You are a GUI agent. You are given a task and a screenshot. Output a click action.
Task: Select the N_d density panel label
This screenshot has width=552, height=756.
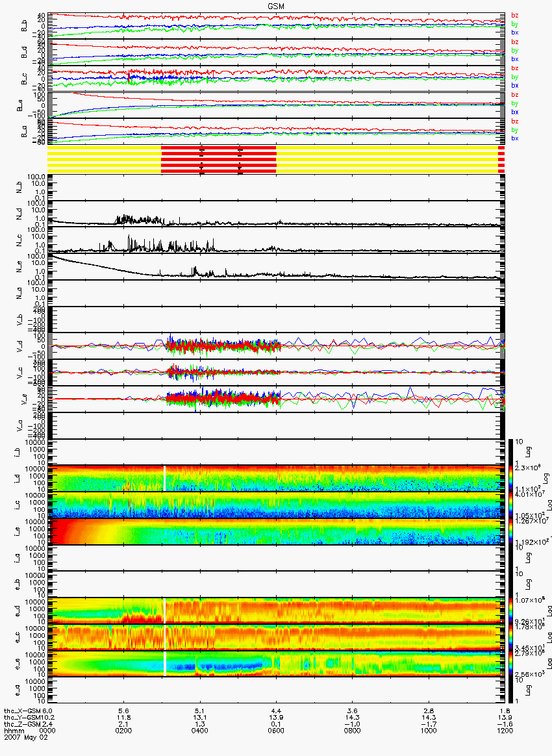(19, 214)
